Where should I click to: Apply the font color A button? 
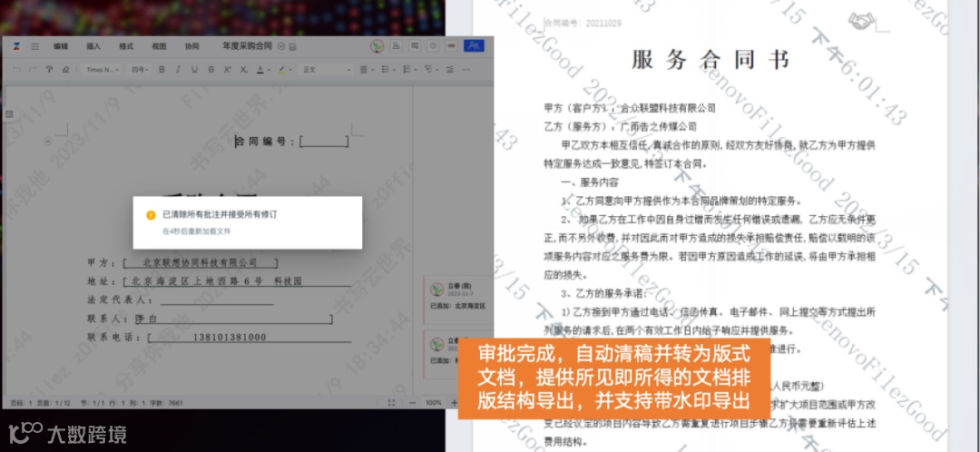[260, 69]
